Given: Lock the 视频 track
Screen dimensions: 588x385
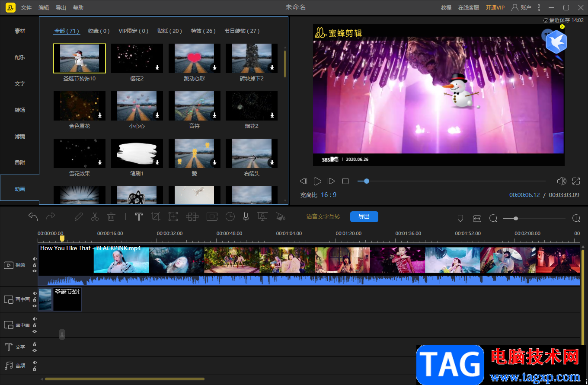Looking at the screenshot, I should coord(35,265).
